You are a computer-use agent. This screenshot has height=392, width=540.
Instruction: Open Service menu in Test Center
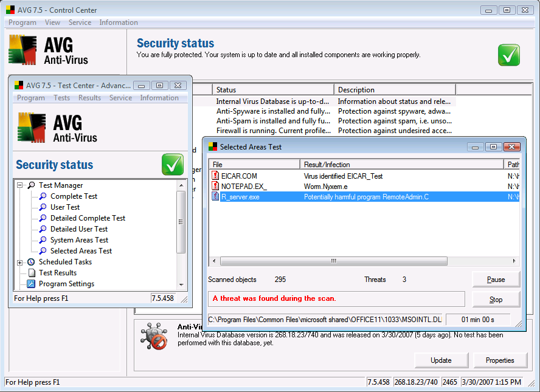(120, 98)
